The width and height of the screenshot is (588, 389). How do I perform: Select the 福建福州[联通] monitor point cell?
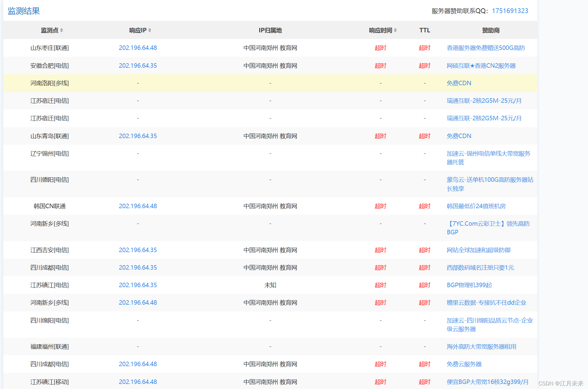(50, 347)
